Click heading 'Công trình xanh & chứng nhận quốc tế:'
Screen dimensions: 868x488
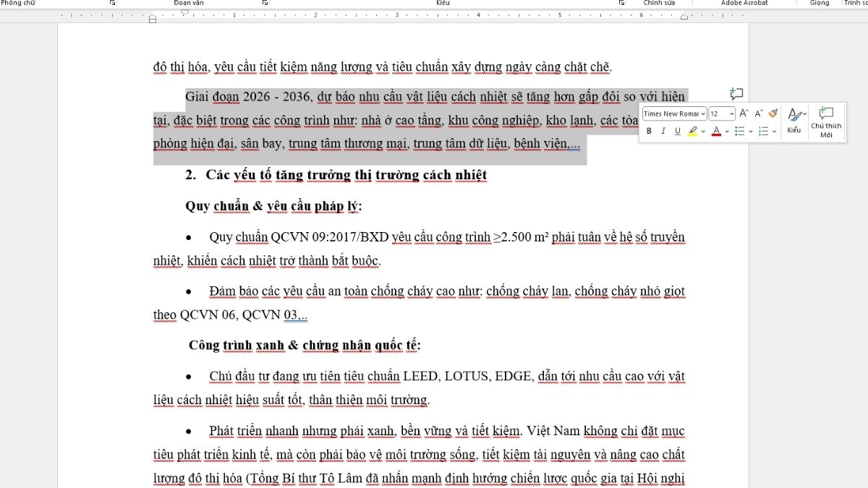tap(305, 346)
